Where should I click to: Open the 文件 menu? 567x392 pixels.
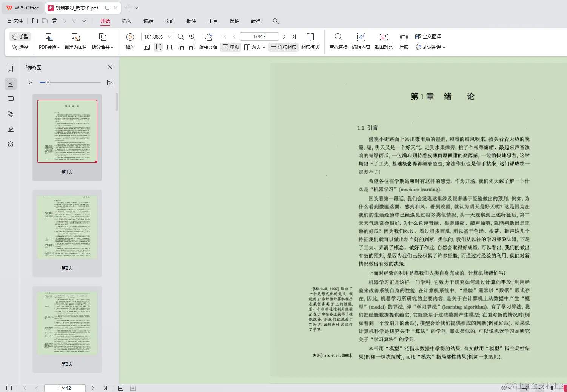click(15, 21)
